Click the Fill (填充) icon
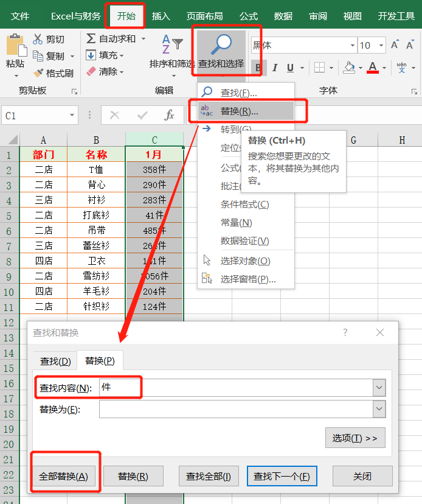Viewport: 422px width, 504px height. point(91,55)
